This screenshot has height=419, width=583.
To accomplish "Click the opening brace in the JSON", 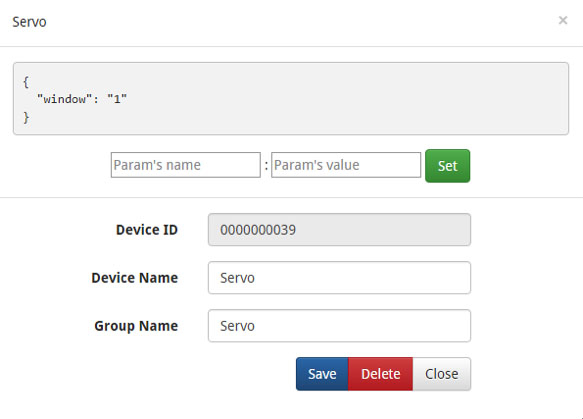I will [x=26, y=82].
